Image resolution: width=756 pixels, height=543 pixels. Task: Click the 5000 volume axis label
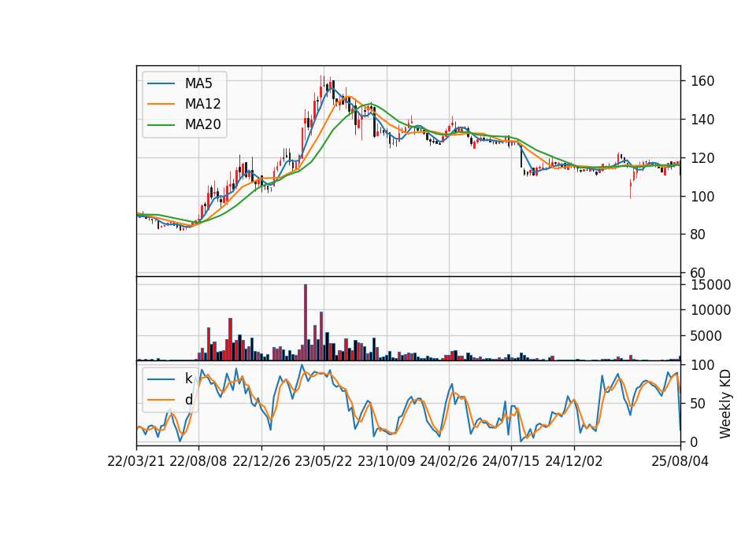pos(706,336)
